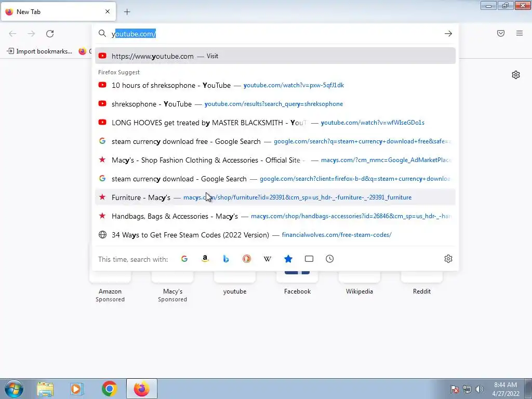Search with Wikipedia one-off icon
The image size is (532, 399).
point(268,259)
